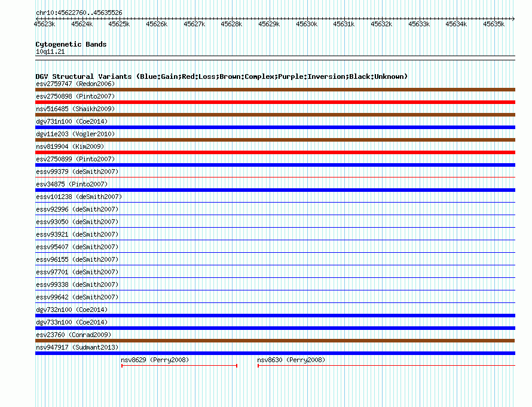532x407 pixels.
Task: Select esv34875 (Pinto2007) label
Action: pos(72,184)
